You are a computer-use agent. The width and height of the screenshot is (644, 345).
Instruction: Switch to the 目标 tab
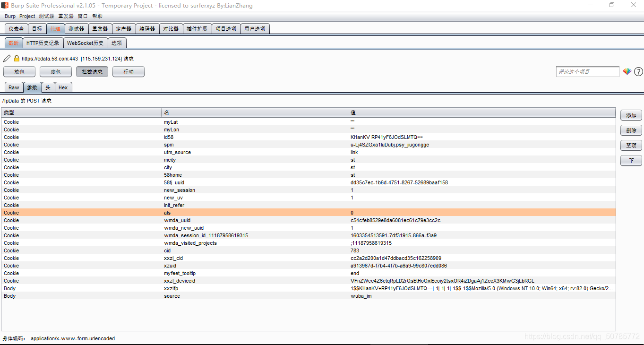pyautogui.click(x=37, y=29)
